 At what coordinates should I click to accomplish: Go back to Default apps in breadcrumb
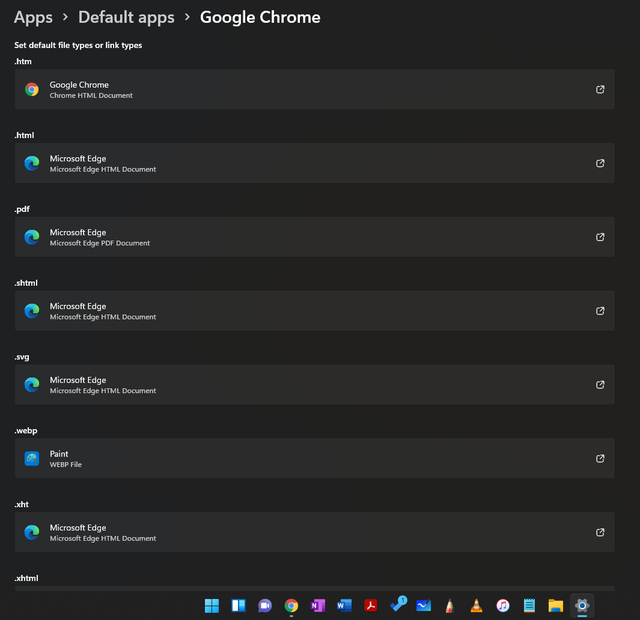[x=126, y=18]
